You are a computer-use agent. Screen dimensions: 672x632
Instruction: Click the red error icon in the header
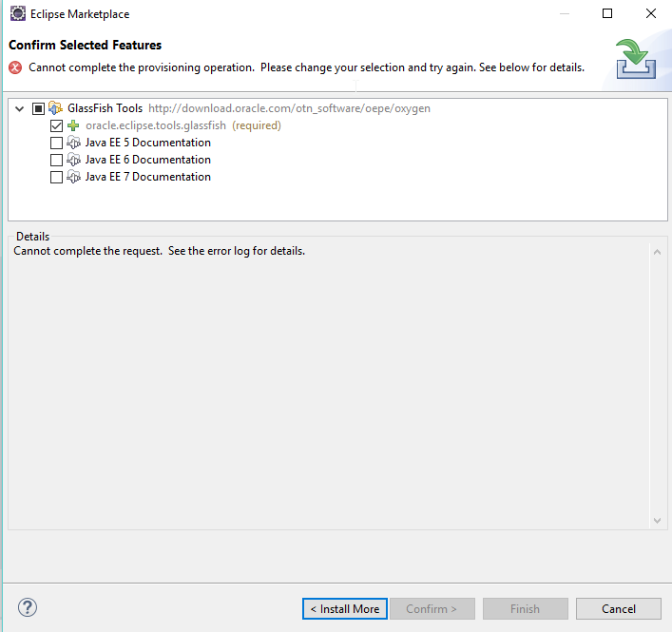(15, 67)
